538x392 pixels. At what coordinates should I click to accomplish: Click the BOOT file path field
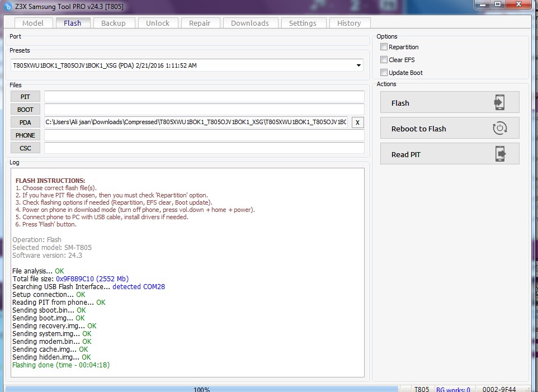[204, 110]
